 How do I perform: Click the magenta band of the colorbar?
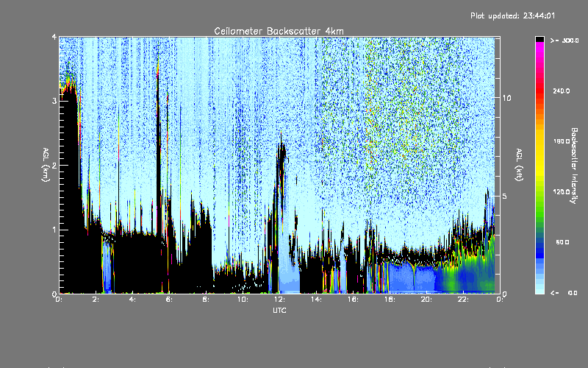coord(539,51)
